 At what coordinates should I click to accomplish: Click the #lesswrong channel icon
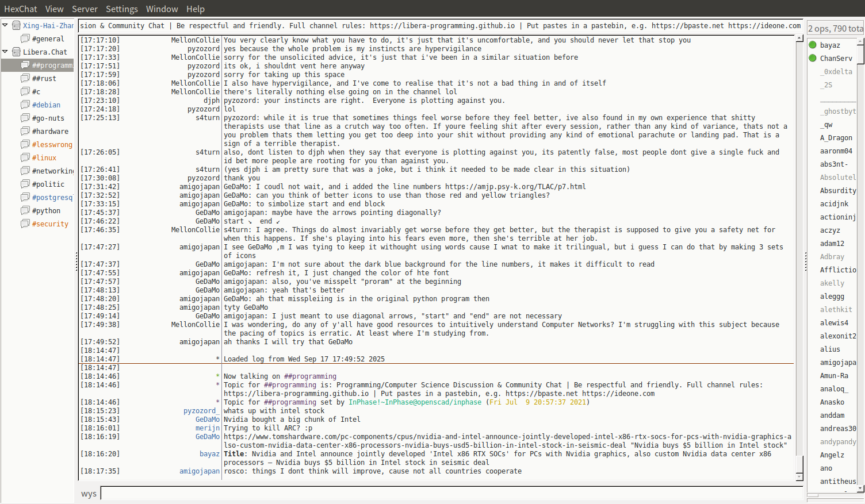tap(25, 144)
